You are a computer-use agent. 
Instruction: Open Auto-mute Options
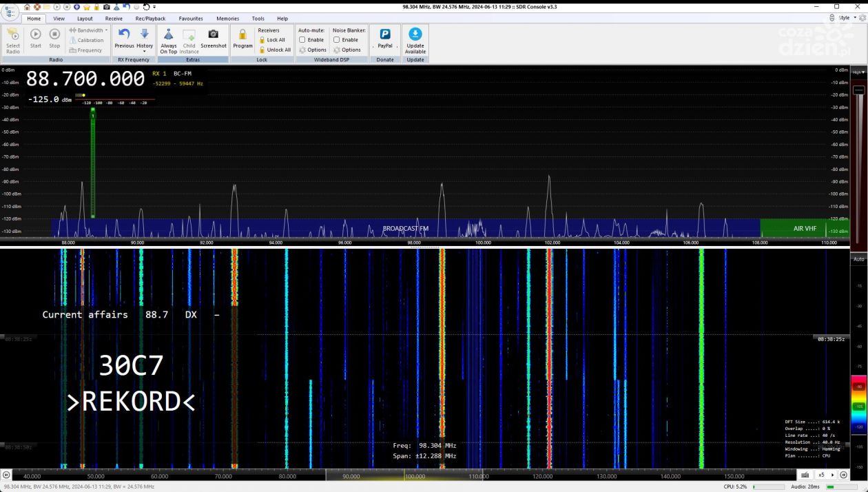(x=313, y=50)
